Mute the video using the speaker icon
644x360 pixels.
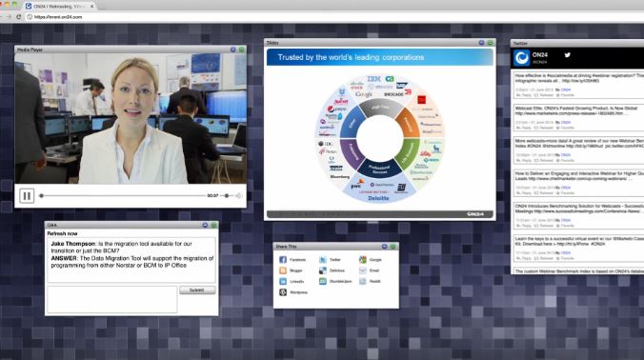coord(238,196)
